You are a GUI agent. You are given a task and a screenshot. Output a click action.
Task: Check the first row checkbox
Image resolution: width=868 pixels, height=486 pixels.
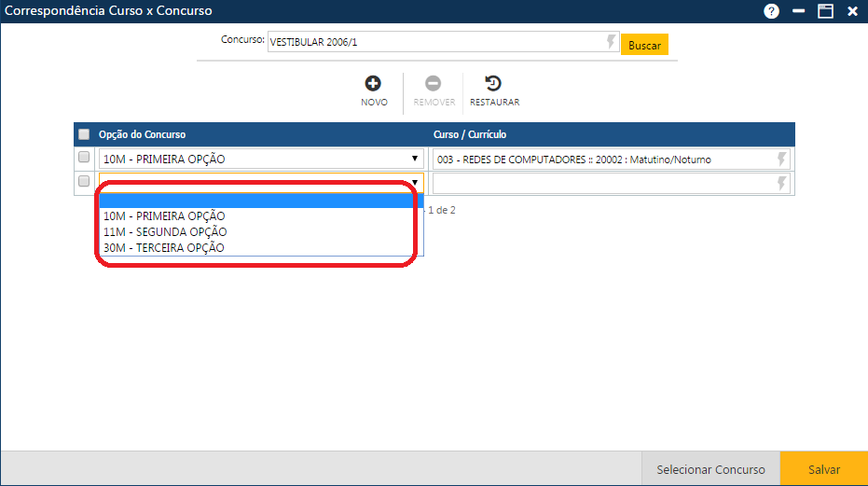point(84,158)
